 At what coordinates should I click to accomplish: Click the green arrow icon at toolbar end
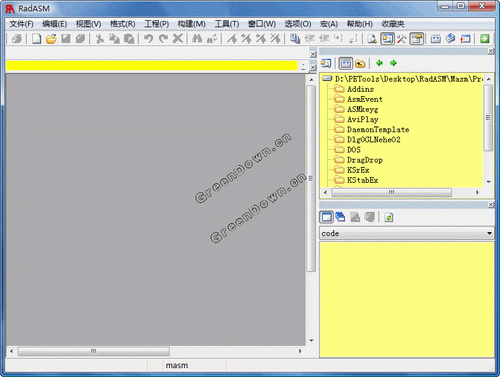[485, 39]
